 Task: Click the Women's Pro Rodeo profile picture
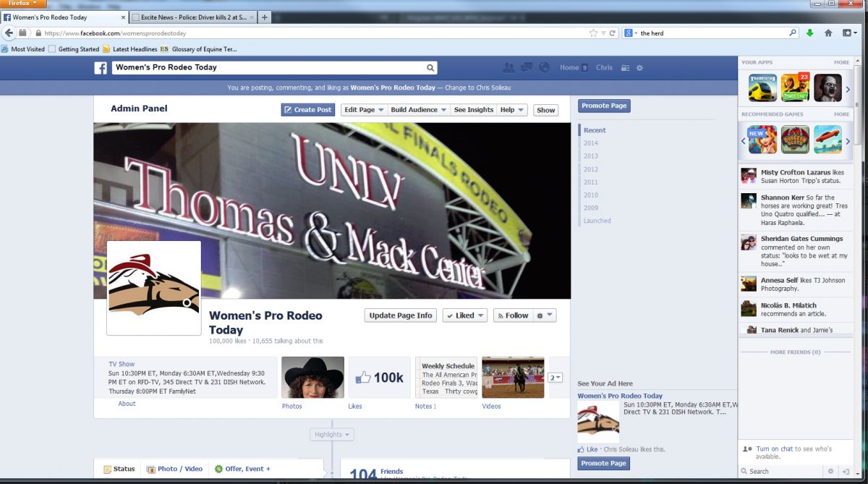pyautogui.click(x=154, y=288)
